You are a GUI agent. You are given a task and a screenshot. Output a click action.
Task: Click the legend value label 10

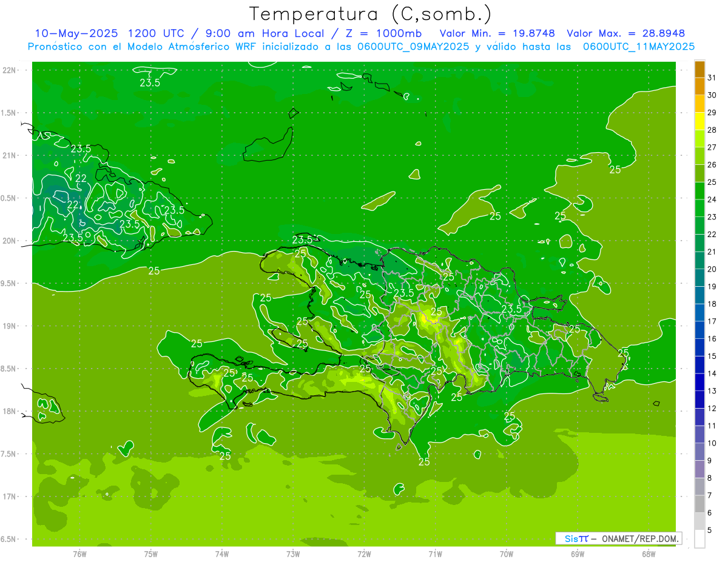point(712,443)
